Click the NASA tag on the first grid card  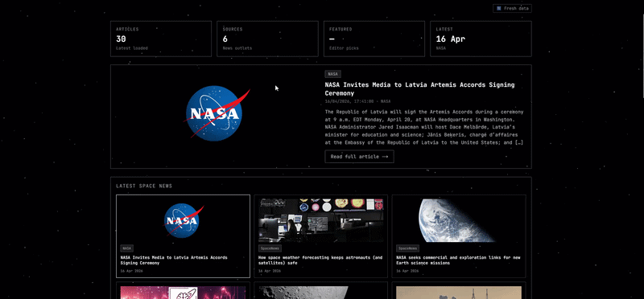click(x=127, y=248)
